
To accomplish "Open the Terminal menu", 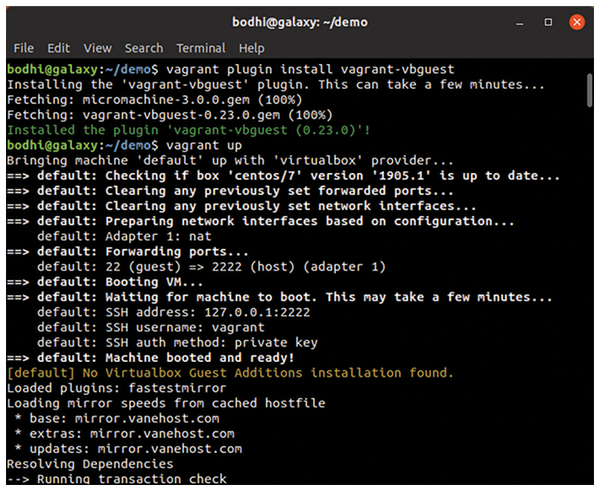I will 201,48.
